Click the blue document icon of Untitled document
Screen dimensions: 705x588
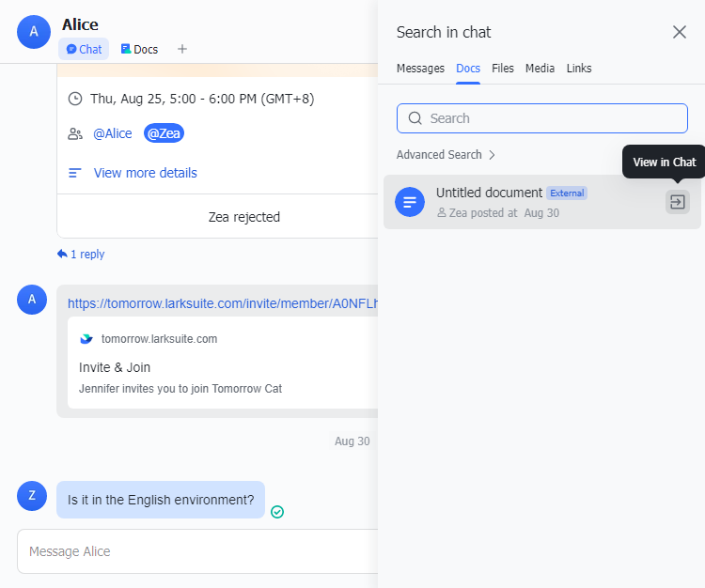point(410,202)
